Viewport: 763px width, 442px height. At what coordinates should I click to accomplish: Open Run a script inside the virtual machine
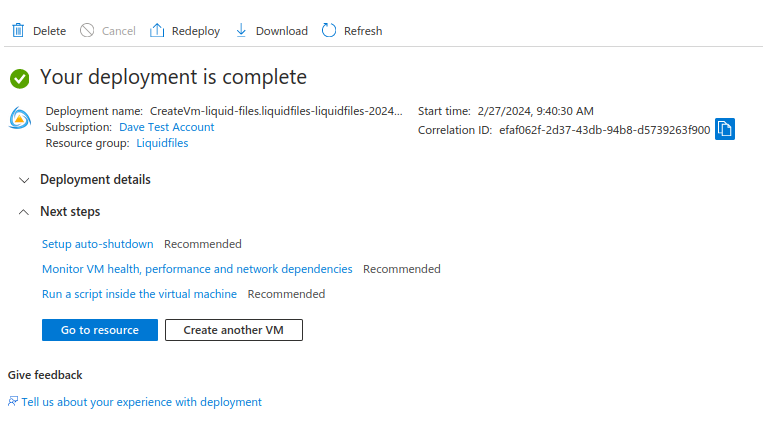pos(139,294)
